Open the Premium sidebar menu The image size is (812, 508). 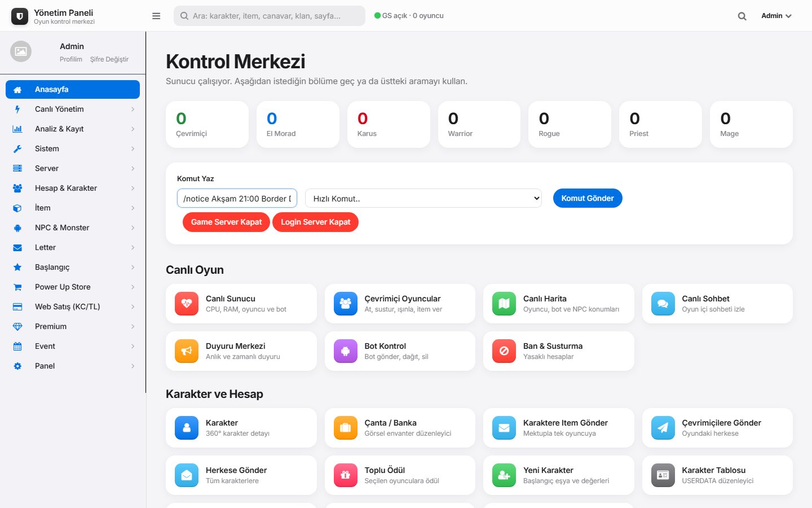click(73, 326)
